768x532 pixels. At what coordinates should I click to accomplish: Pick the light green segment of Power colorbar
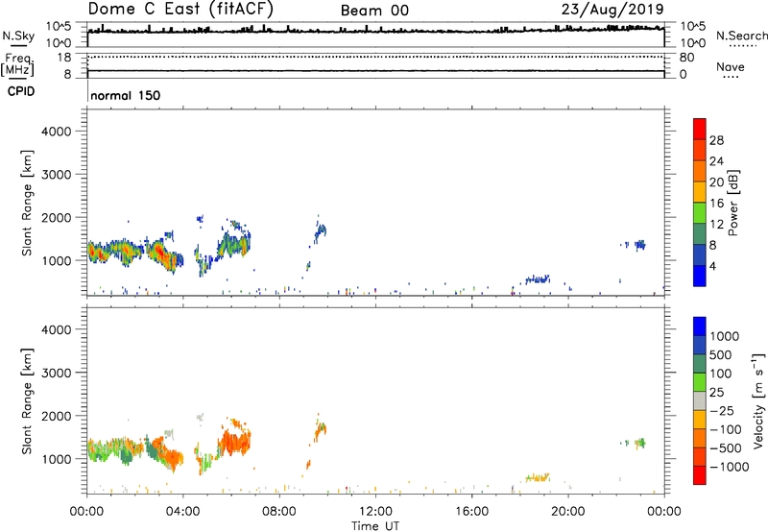pyautogui.click(x=700, y=213)
